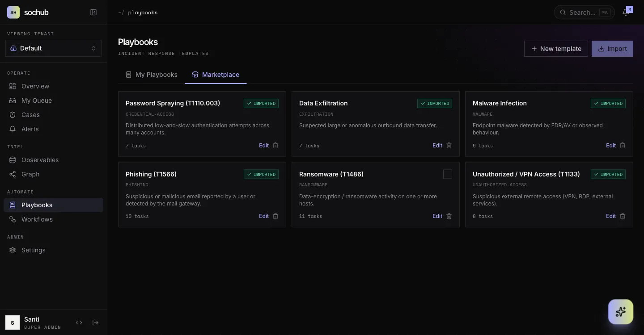Screen dimensions: 644x335
Task: Delete Data Exfiltration playbook trash icon
Action: [x=449, y=146]
